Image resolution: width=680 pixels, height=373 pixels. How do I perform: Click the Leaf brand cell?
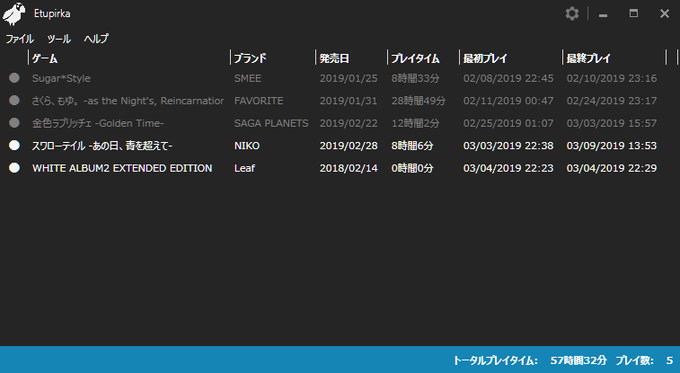tap(245, 168)
